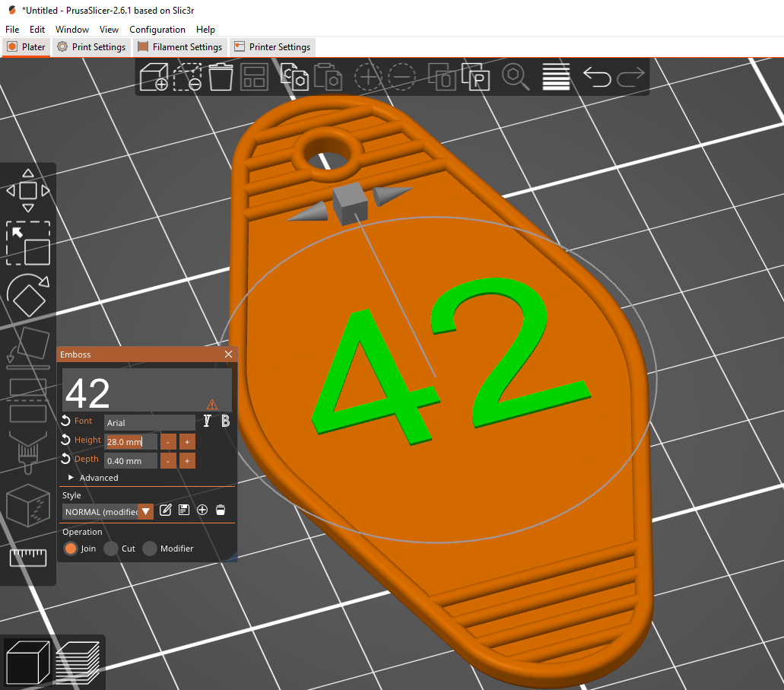Screen dimensions: 784x690
Task: Select the Move tool in left toolbar
Action: point(28,191)
